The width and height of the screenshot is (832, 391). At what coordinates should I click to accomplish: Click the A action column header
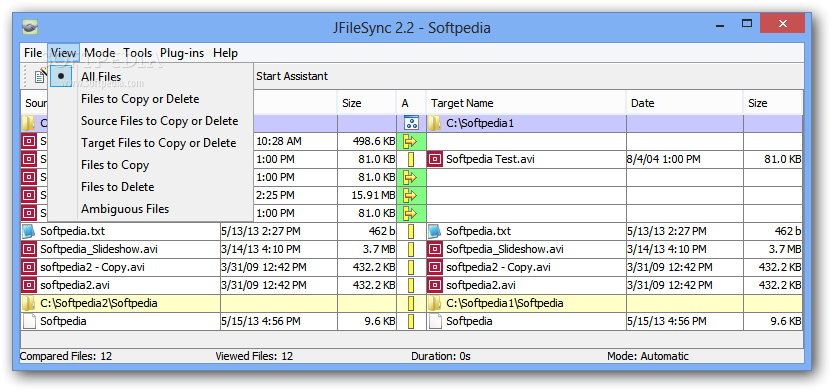click(x=411, y=103)
